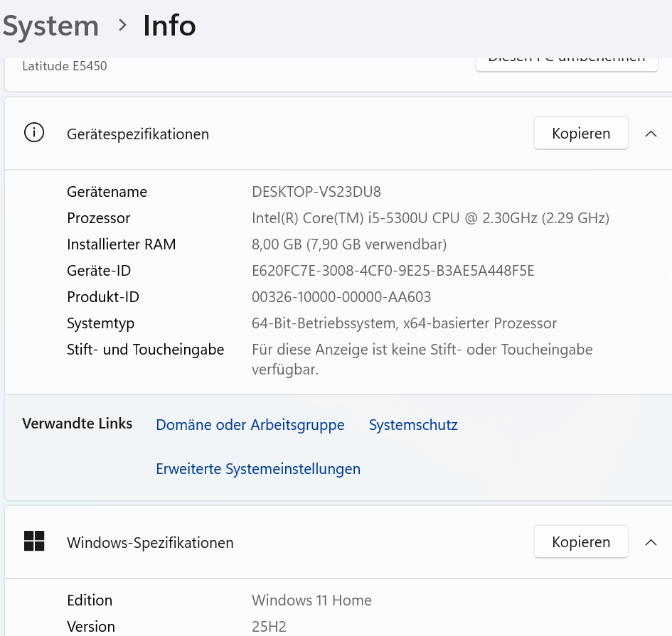Image resolution: width=672 pixels, height=636 pixels.
Task: Select device name DESKTOP-VS23DU8
Action: (316, 192)
